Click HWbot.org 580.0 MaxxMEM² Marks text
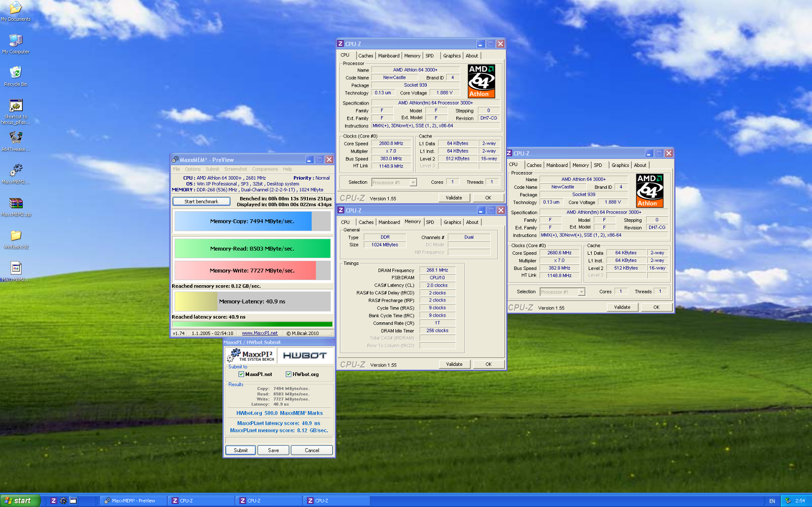 tap(280, 413)
